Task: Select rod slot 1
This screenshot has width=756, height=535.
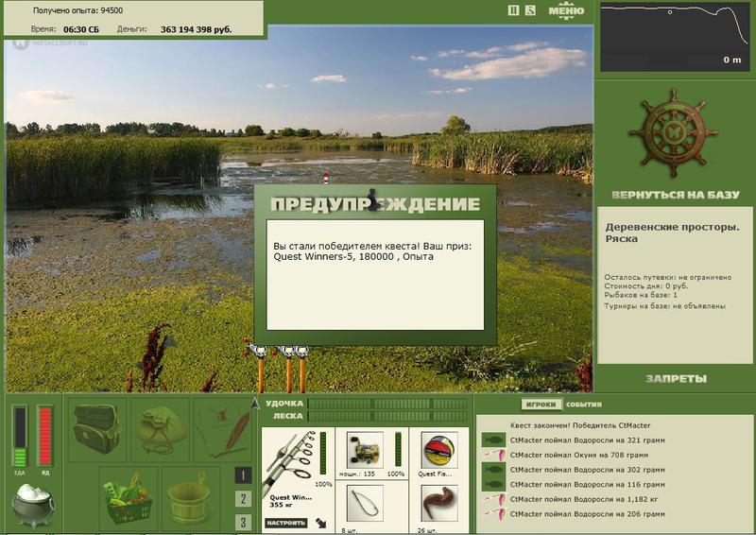Action: click(x=243, y=475)
